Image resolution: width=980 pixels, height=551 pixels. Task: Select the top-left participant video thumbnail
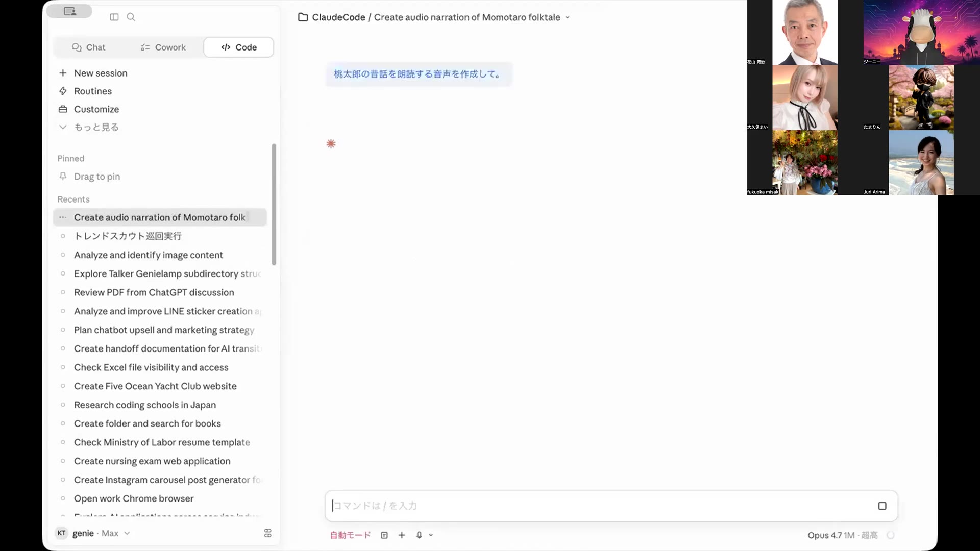805,32
